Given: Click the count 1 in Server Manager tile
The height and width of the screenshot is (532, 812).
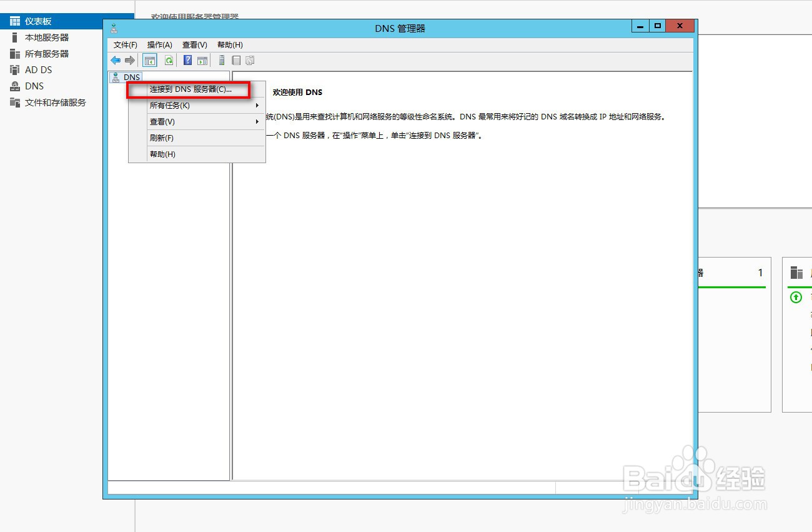Looking at the screenshot, I should (760, 273).
